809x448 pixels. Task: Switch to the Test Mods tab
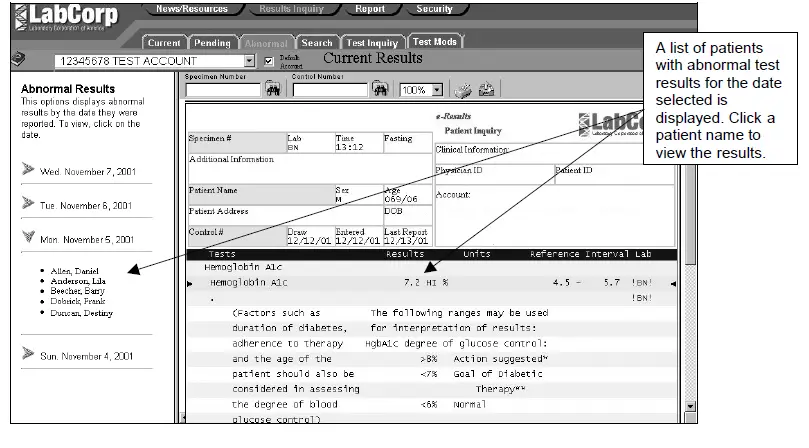434,42
